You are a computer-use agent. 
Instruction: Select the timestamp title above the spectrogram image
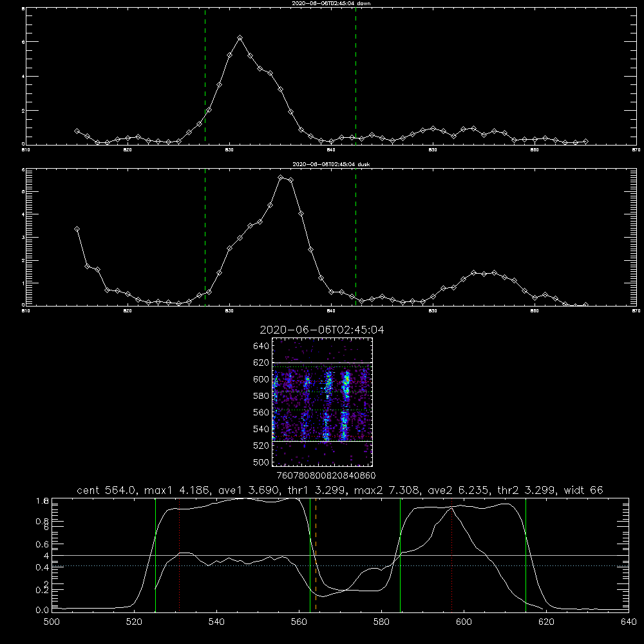tap(322, 330)
